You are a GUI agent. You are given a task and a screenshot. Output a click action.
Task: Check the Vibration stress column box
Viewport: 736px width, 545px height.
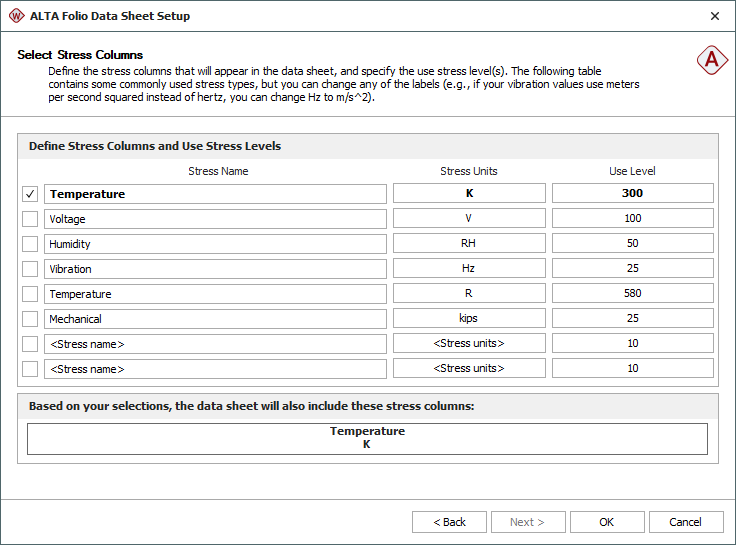pos(30,269)
